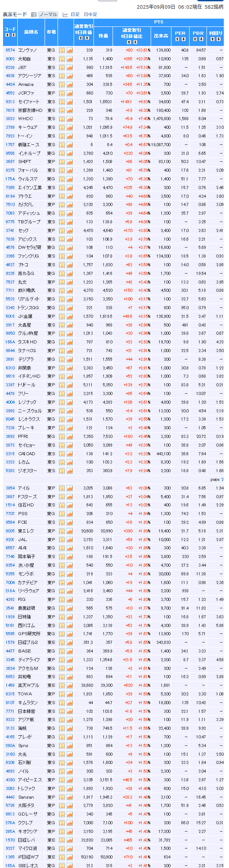Select ノーマル display mode

click(48, 14)
